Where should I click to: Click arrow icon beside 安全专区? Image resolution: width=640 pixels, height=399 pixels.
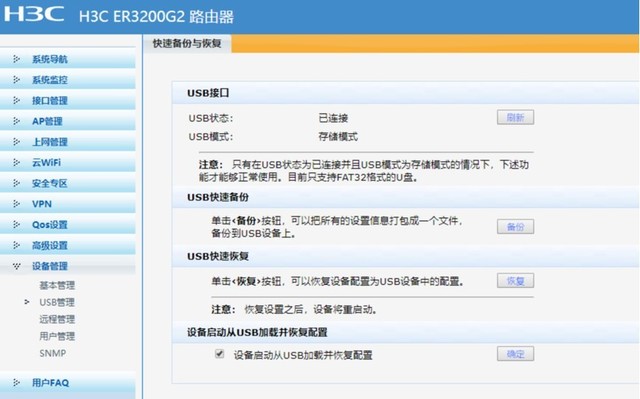pos(16,183)
